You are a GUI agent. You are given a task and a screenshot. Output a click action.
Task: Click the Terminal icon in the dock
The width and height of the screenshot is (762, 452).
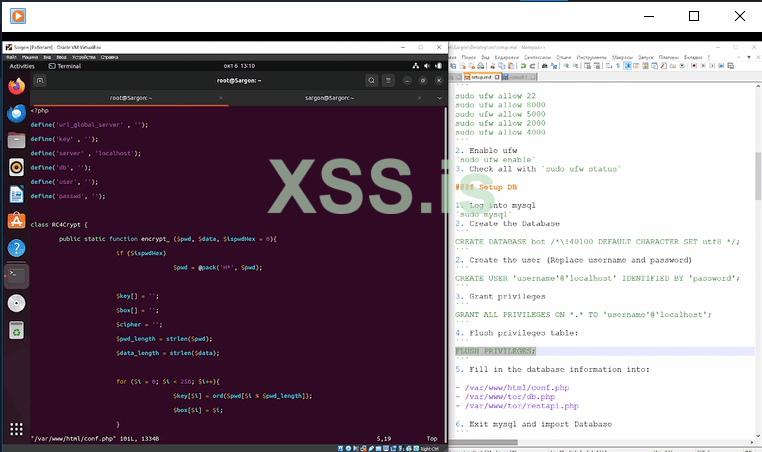(x=16, y=273)
